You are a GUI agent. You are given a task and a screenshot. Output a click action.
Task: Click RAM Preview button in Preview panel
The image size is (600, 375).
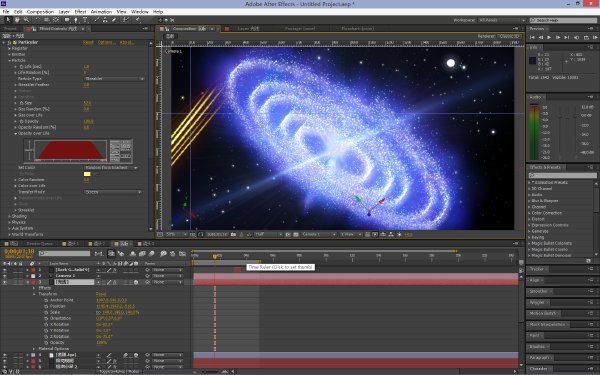[595, 38]
